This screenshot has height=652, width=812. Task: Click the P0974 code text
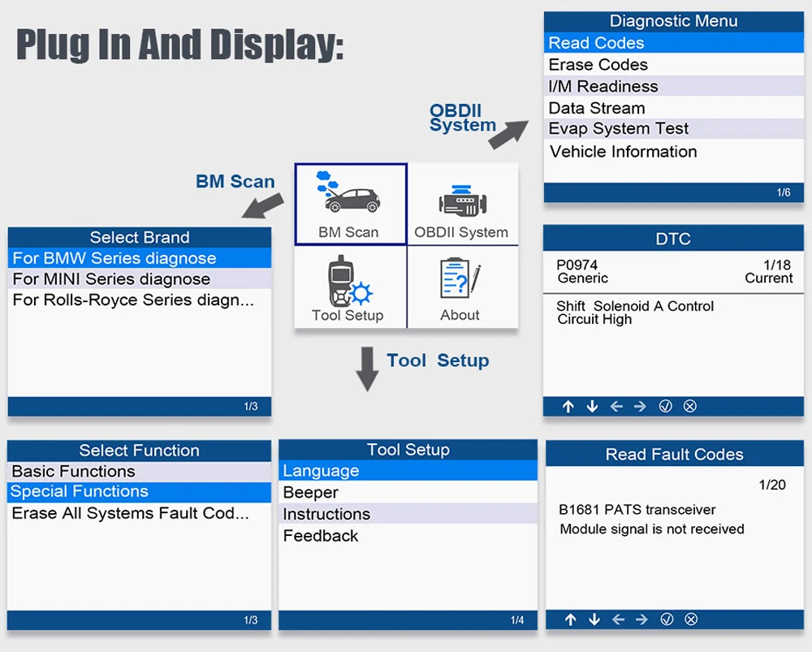tap(577, 265)
